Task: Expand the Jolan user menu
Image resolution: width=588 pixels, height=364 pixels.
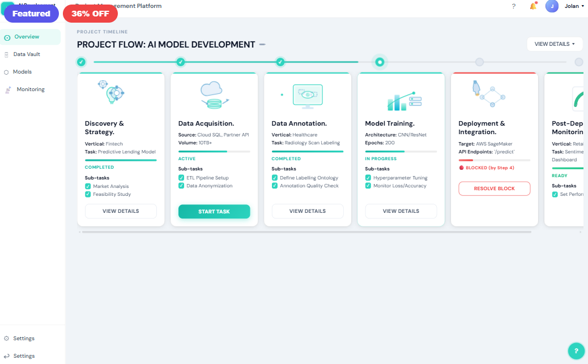Action: [x=574, y=6]
